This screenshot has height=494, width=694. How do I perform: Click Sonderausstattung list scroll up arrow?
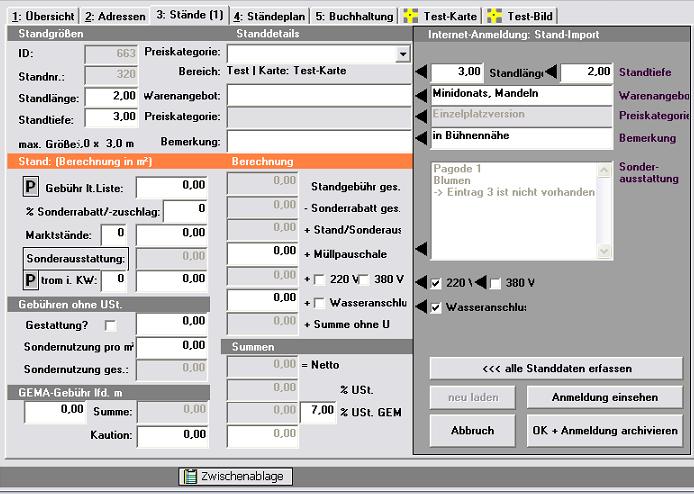point(604,170)
